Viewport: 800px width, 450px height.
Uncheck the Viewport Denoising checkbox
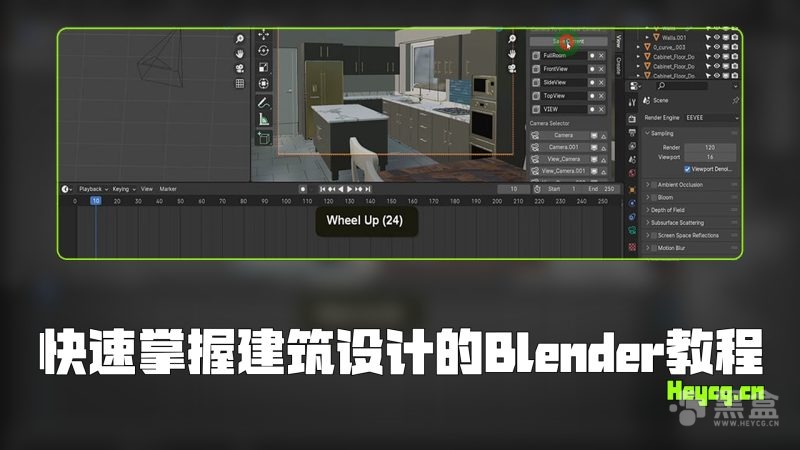point(687,169)
